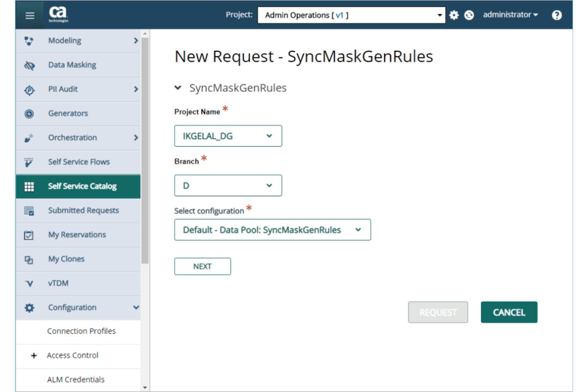The image size is (588, 392).
Task: Click the My Clones icon
Action: (x=29, y=260)
